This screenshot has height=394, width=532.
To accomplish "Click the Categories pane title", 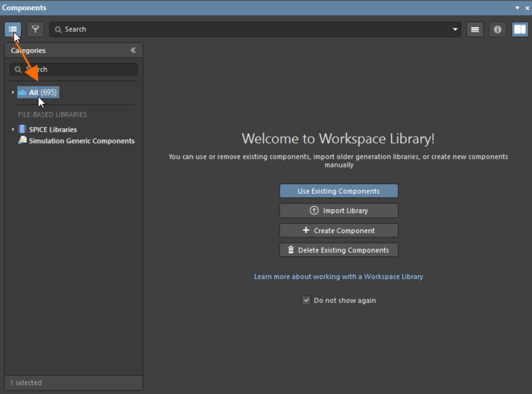I will (x=28, y=51).
